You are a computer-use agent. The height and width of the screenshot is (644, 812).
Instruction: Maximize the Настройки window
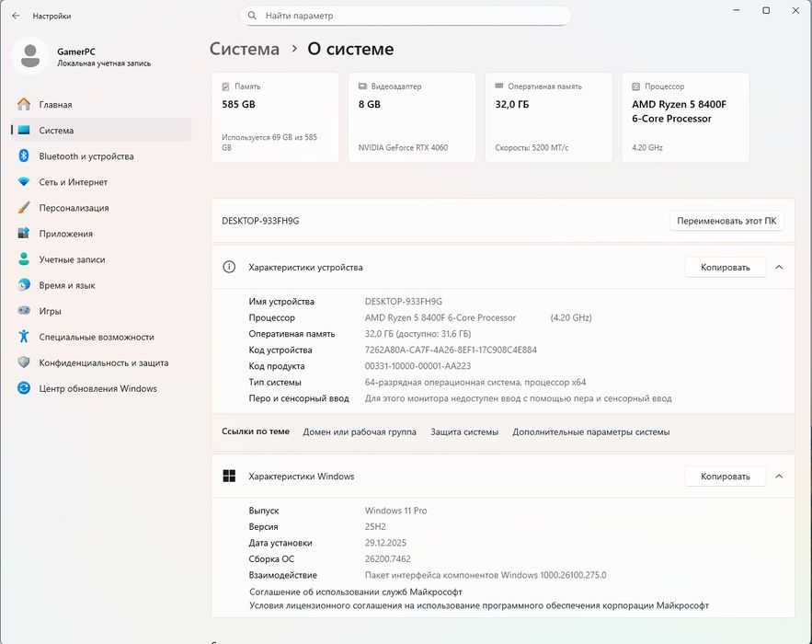(766, 10)
